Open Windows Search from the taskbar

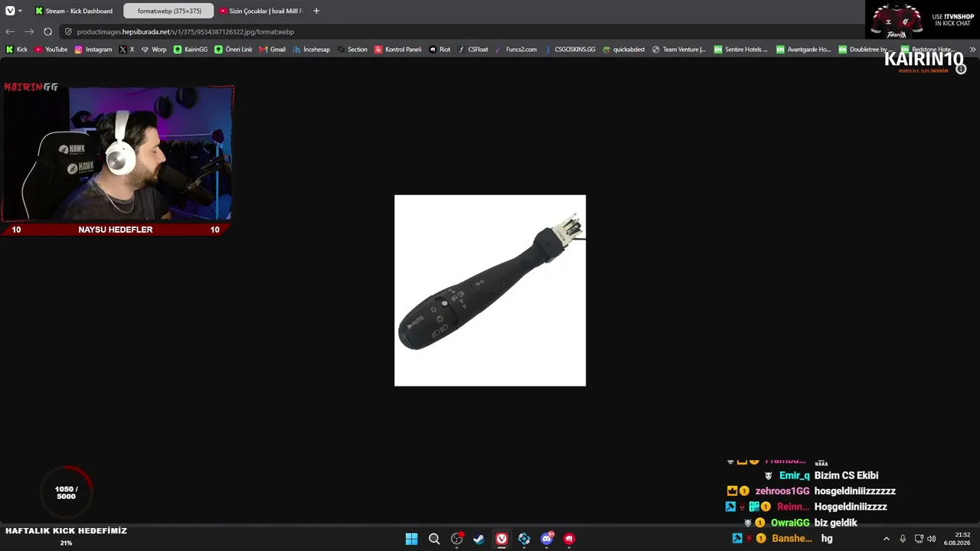tap(434, 539)
